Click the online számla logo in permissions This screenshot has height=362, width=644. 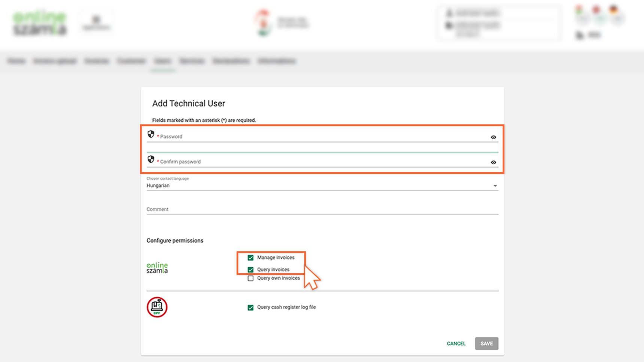(x=157, y=268)
